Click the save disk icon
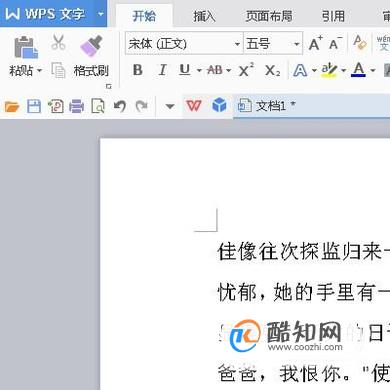Viewport: 390px width, 390px height. pyautogui.click(x=34, y=107)
